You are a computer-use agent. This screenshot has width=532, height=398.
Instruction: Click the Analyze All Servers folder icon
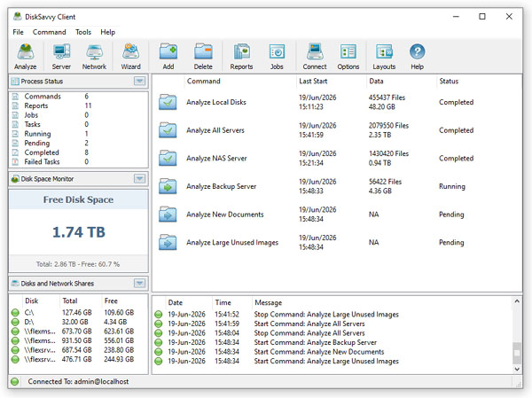pos(168,130)
